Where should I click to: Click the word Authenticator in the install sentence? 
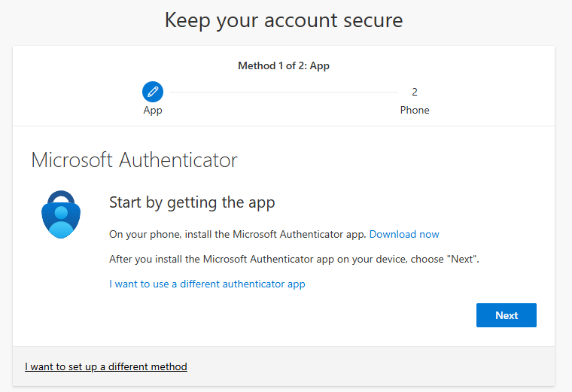(x=312, y=234)
